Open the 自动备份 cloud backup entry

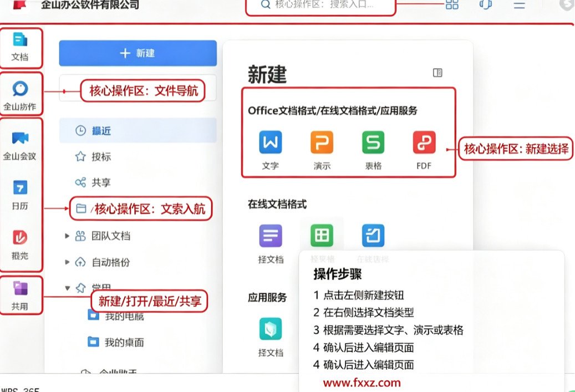click(103, 262)
